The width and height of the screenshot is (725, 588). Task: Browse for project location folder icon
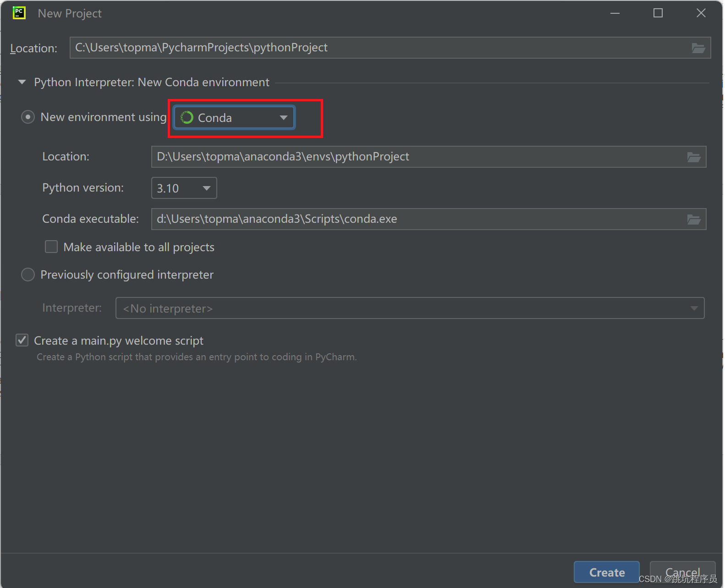click(x=698, y=48)
